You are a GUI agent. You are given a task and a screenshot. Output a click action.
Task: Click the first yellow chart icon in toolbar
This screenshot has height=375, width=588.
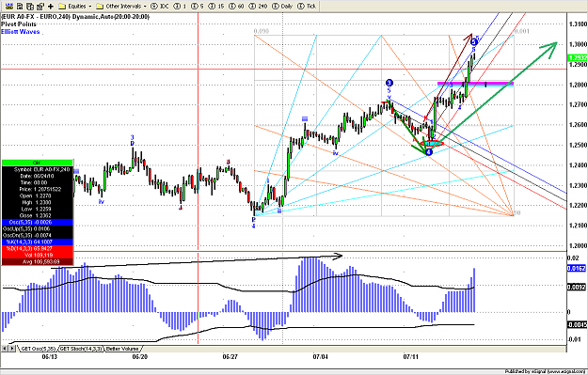(x=9, y=6)
